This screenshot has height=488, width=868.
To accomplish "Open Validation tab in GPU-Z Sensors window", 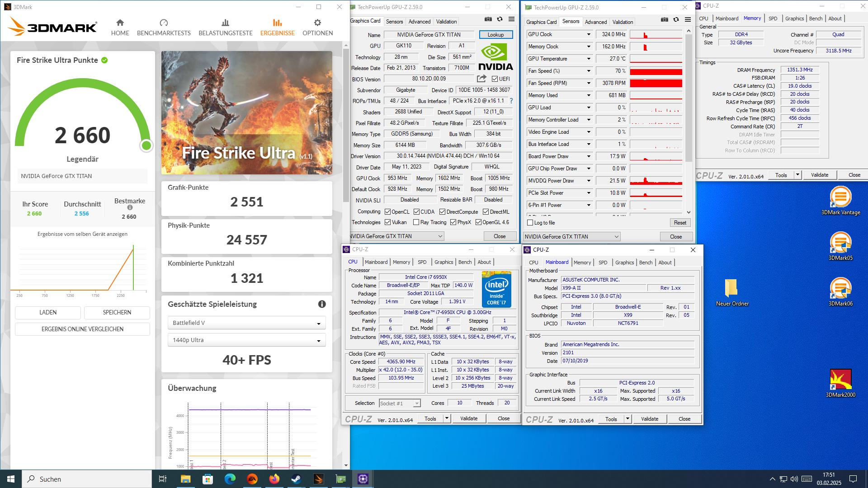I will click(x=623, y=22).
